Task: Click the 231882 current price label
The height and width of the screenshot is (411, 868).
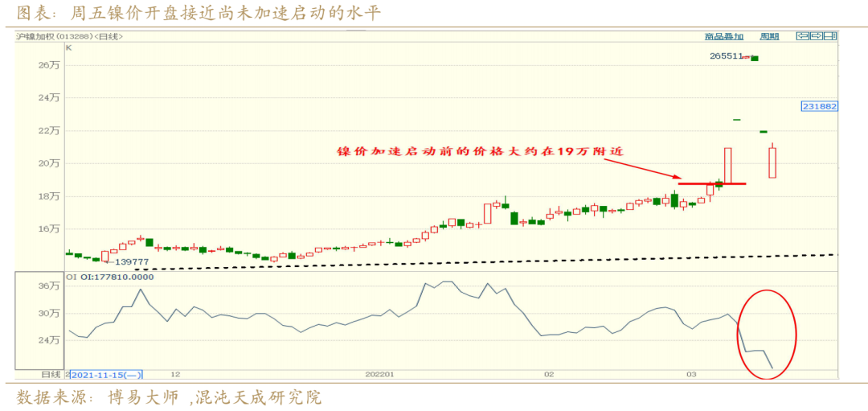Action: tap(820, 106)
